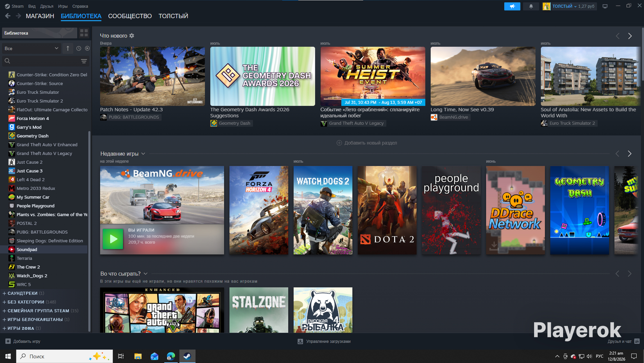Viewport: 644px width, 363px height.
Task: Open the Steam announcements megaphone button
Action: click(512, 6)
